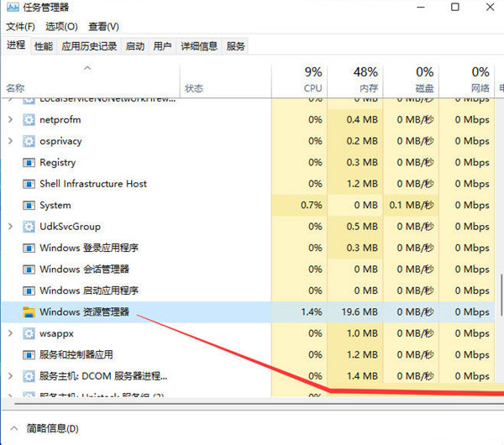Click the Shell Infrastructure Host icon
The height and width of the screenshot is (445, 504).
click(29, 184)
